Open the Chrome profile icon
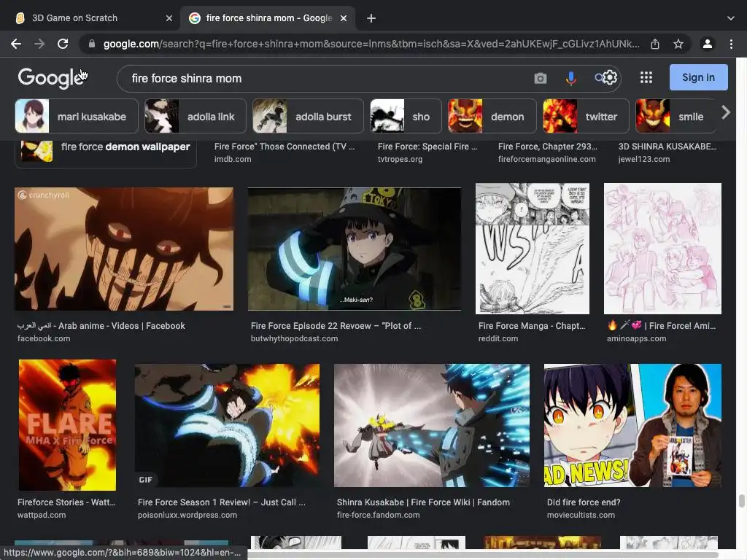Image resolution: width=747 pixels, height=560 pixels. click(708, 44)
